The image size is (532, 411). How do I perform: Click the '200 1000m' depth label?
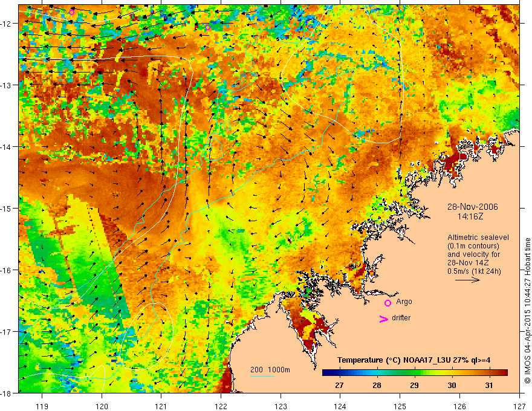pyautogui.click(x=270, y=370)
